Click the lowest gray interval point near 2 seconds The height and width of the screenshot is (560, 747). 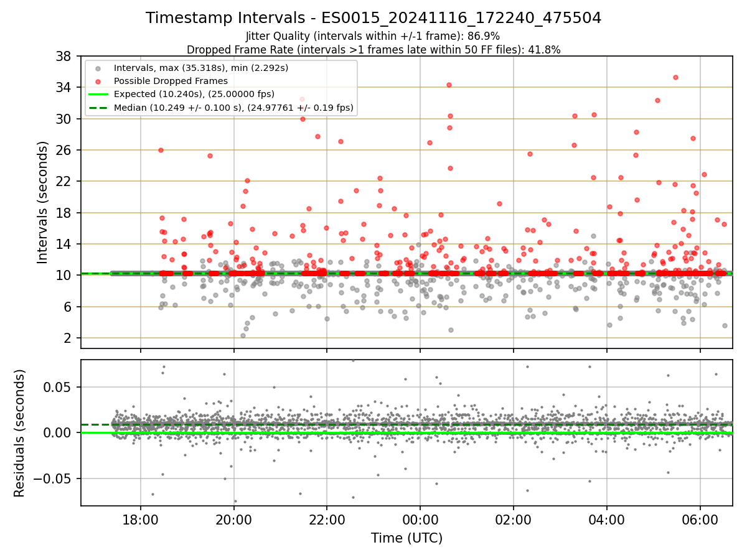243,335
